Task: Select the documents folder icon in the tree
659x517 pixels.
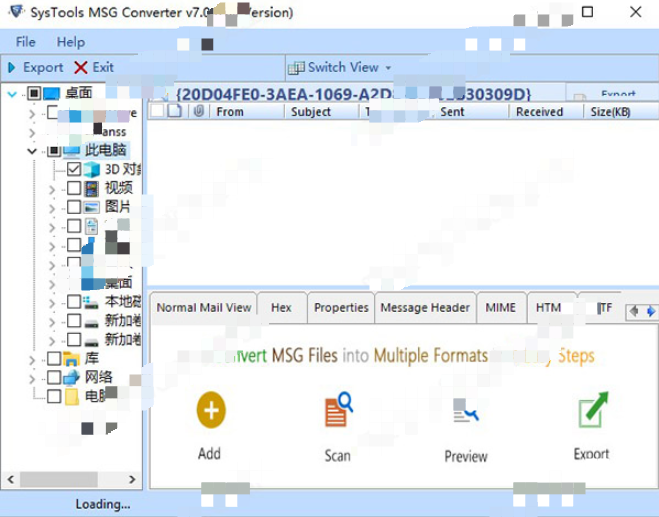Action: pos(91,226)
